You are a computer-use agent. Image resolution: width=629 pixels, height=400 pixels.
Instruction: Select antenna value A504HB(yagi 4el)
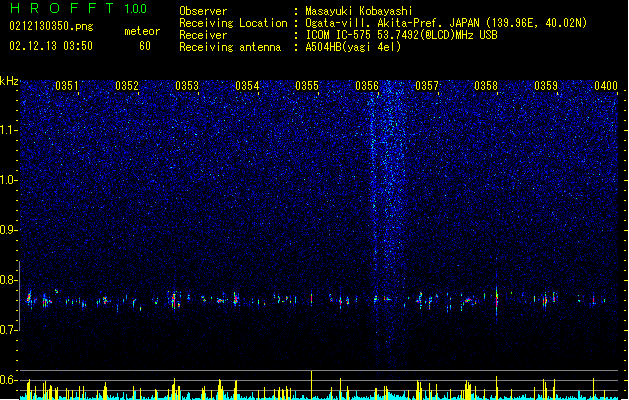(x=353, y=47)
